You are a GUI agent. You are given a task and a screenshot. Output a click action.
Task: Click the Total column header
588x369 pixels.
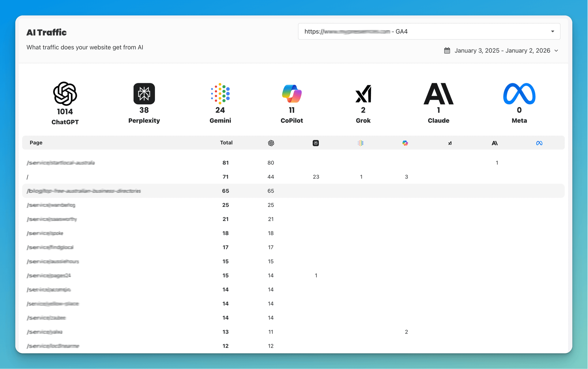[x=226, y=143]
